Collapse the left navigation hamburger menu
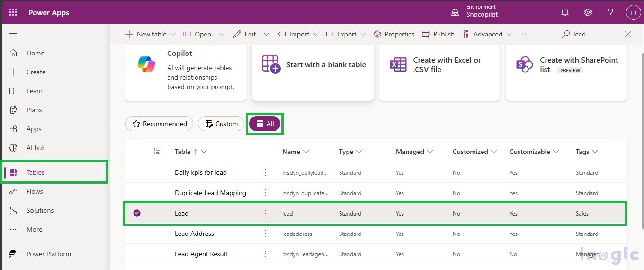Image resolution: width=644 pixels, height=270 pixels. click(13, 34)
